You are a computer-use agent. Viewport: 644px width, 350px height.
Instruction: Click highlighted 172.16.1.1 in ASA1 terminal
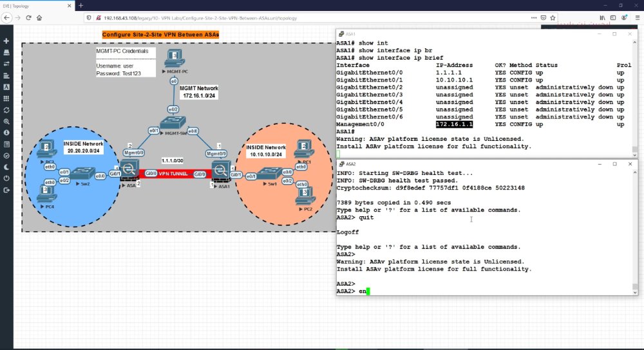(454, 124)
